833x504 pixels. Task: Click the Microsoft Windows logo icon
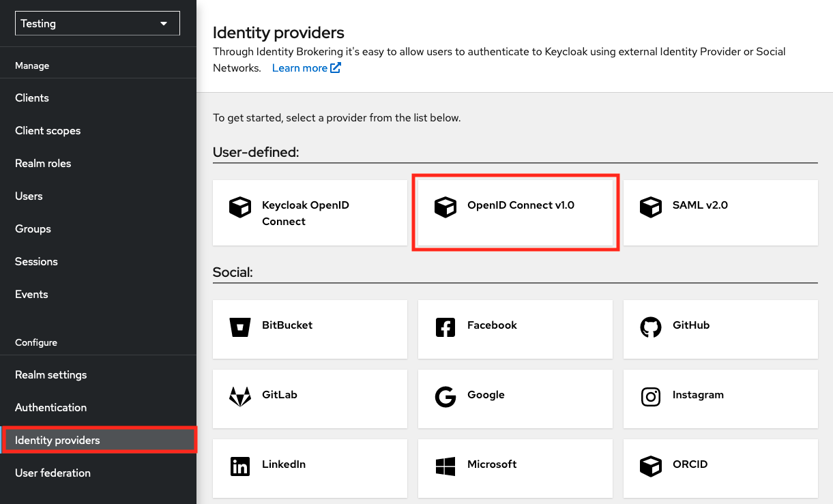click(445, 466)
